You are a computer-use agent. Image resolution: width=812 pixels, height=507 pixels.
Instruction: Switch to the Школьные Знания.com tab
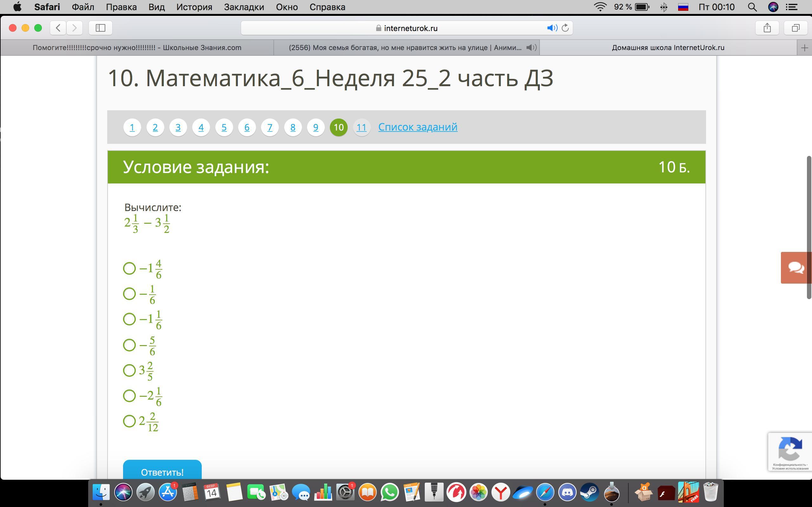(137, 48)
